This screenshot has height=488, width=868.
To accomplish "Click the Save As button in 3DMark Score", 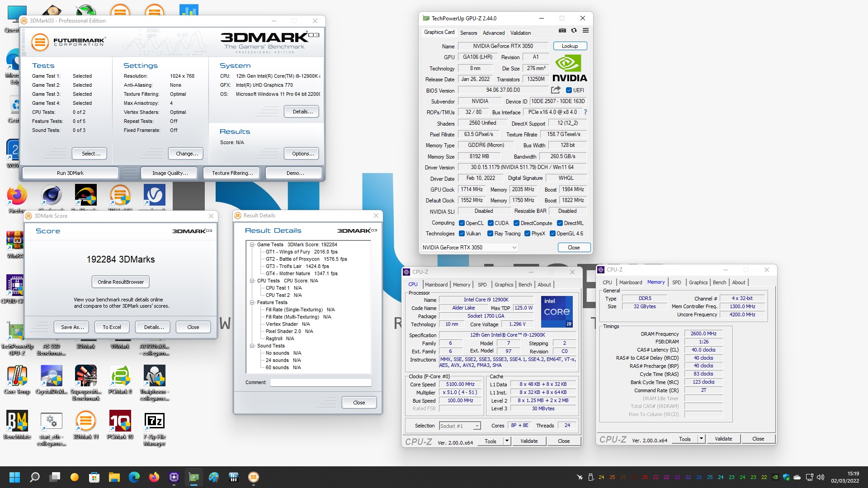I will 72,327.
